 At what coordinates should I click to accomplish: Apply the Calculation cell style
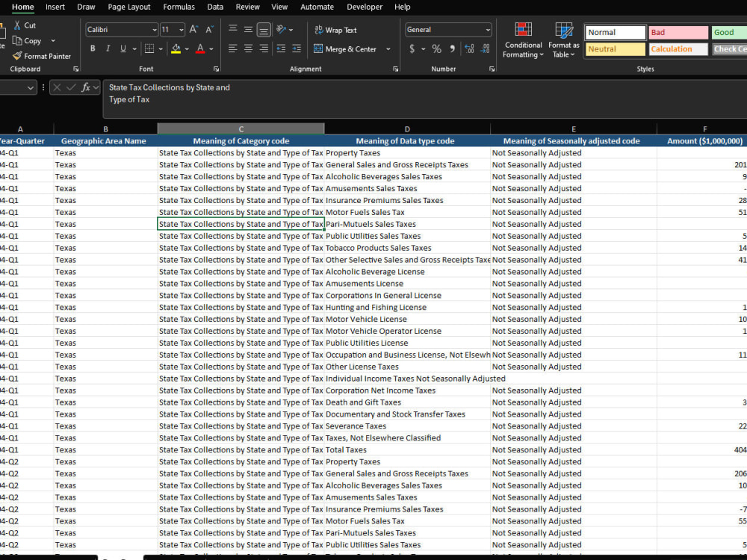(678, 49)
